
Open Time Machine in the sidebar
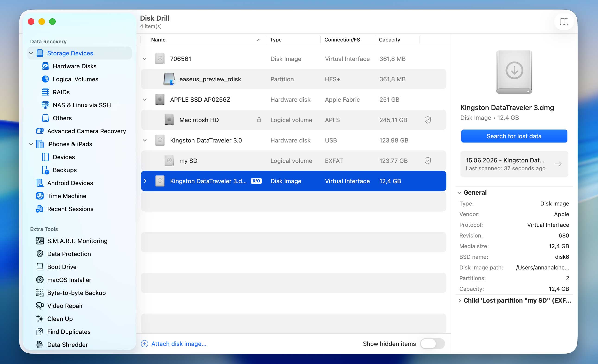pyautogui.click(x=67, y=196)
